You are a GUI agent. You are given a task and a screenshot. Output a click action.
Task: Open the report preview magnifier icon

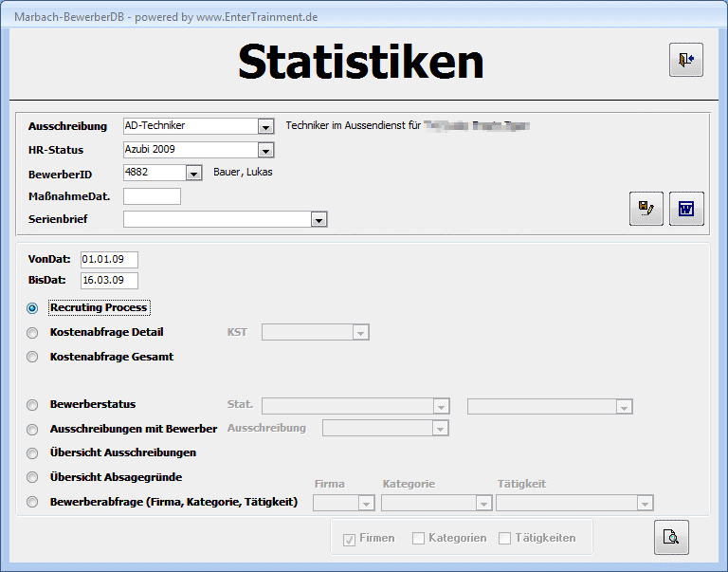pos(671,538)
